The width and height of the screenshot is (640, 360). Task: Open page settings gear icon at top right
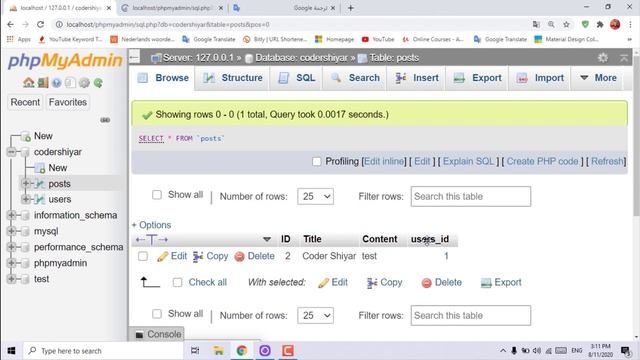click(602, 58)
